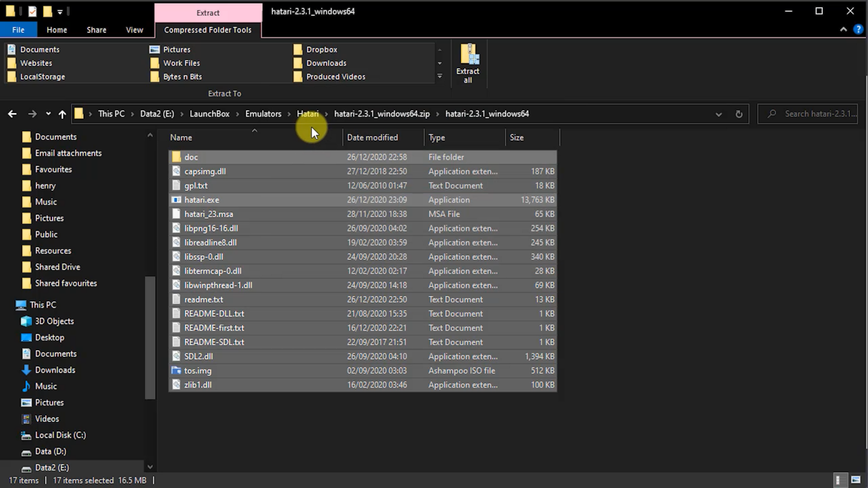Select the hatari.exe application file

point(202,200)
